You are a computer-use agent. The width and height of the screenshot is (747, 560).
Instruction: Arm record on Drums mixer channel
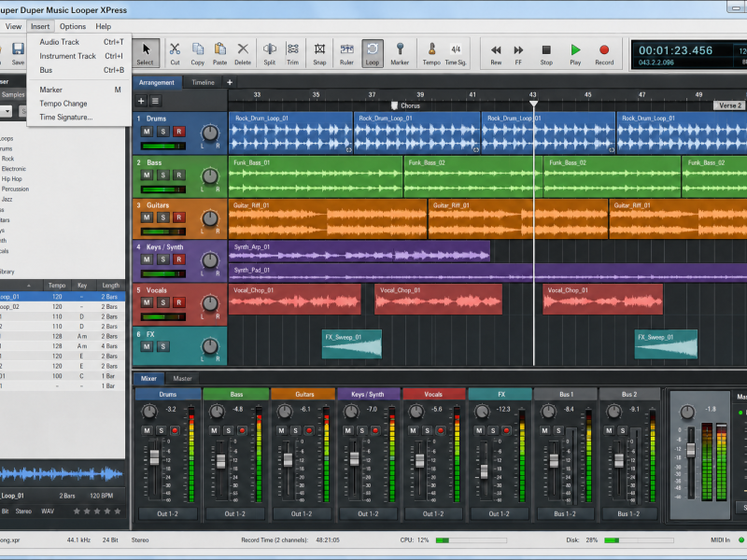point(175,430)
